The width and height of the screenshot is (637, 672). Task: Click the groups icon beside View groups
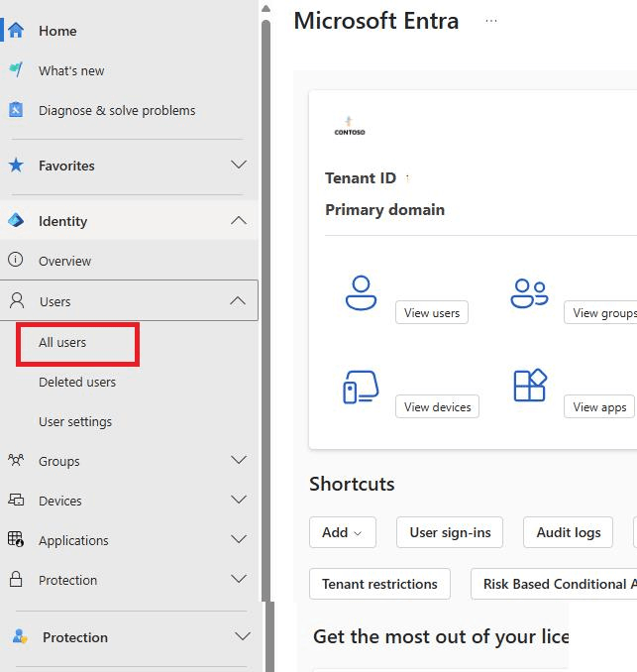tap(529, 293)
